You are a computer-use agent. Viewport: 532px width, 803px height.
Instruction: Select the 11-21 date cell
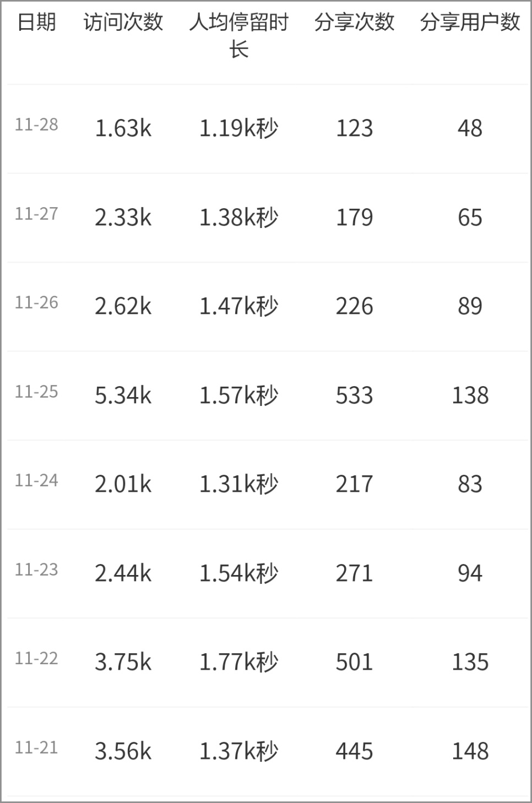tap(36, 748)
